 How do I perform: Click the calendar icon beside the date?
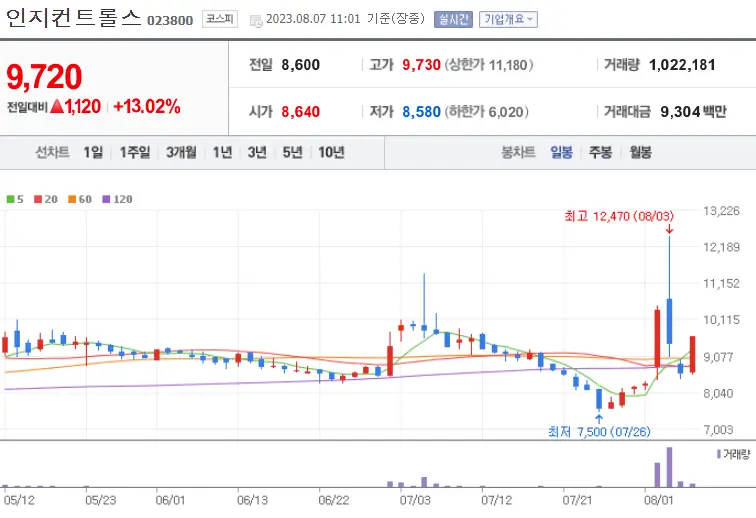click(256, 21)
